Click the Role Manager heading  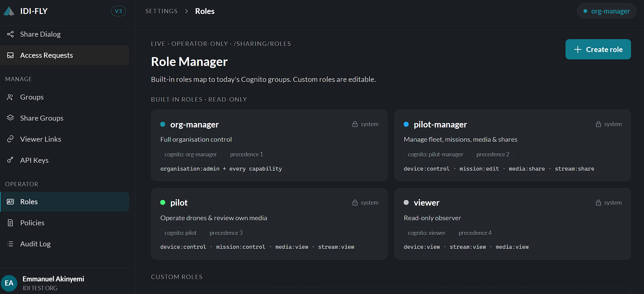(189, 62)
